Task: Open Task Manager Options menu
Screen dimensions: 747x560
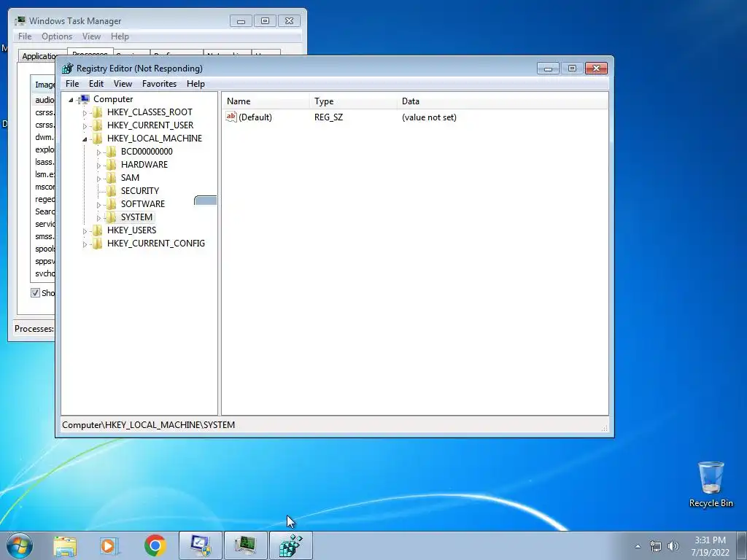Action: coord(57,36)
